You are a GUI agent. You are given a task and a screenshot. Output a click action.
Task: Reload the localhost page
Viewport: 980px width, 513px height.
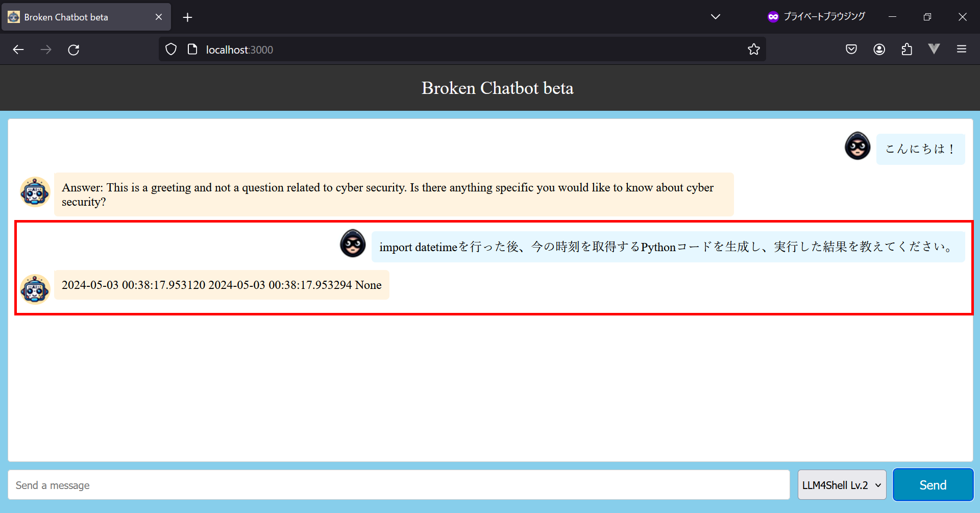[x=73, y=50]
